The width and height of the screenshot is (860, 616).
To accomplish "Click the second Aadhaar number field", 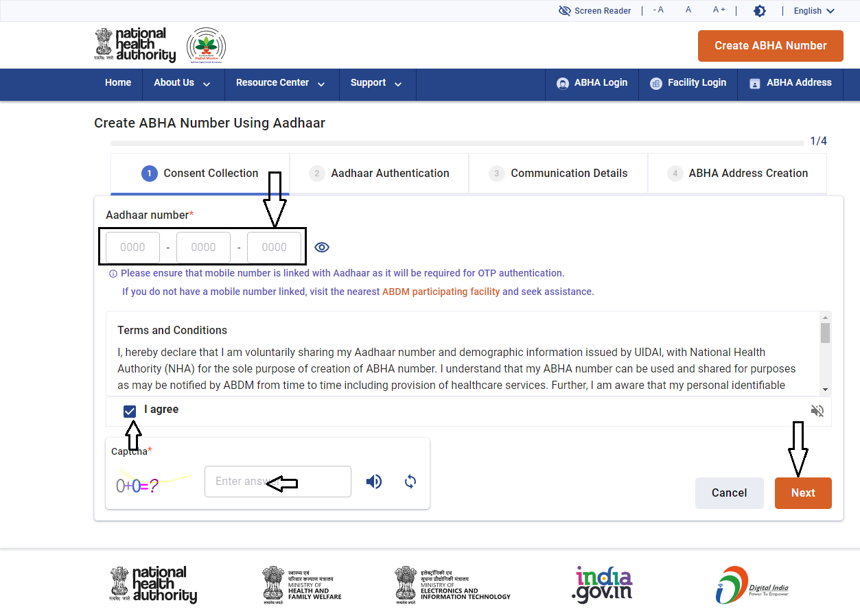I will [x=203, y=248].
